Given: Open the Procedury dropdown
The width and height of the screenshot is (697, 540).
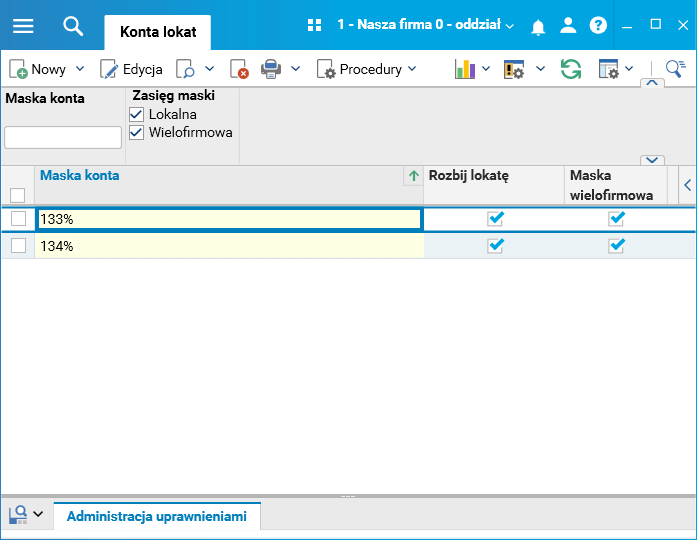Looking at the screenshot, I should (x=367, y=69).
